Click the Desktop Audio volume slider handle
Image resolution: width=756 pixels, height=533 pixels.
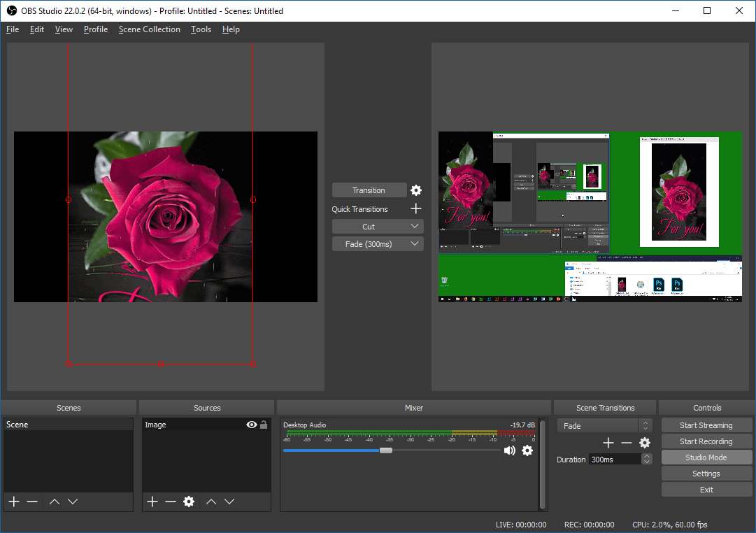[385, 450]
